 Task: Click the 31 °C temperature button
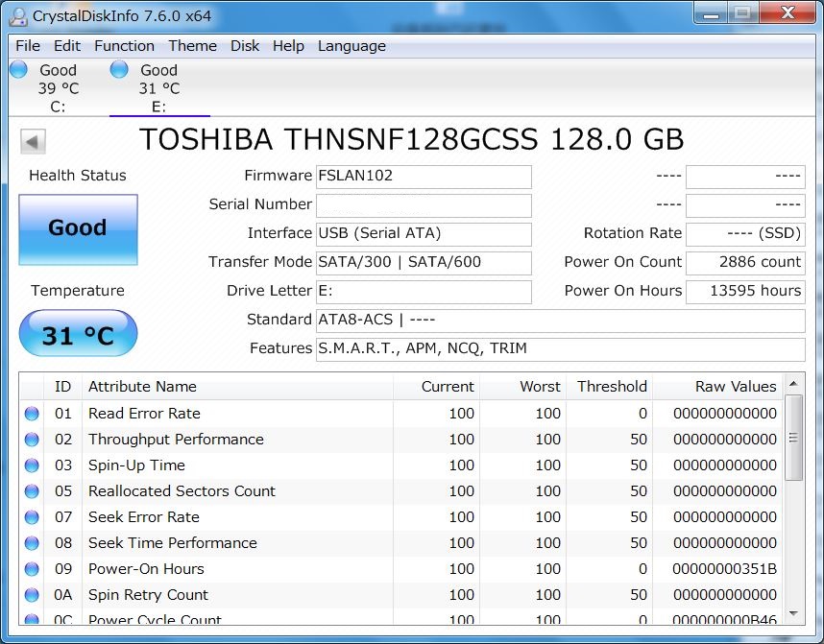point(79,334)
